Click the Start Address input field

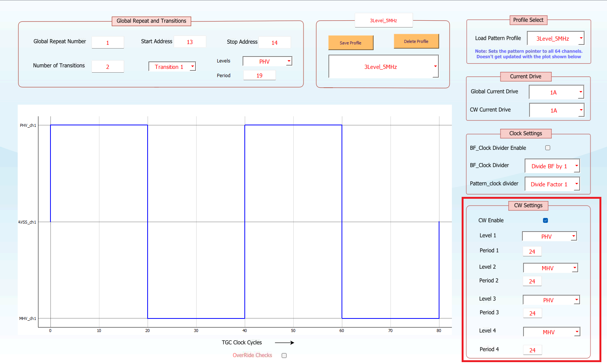click(x=190, y=42)
